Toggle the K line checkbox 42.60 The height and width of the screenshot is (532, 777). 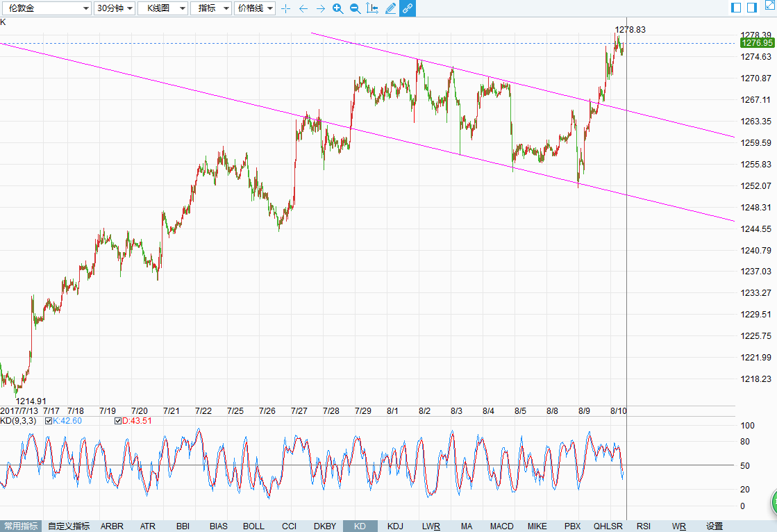[49, 421]
